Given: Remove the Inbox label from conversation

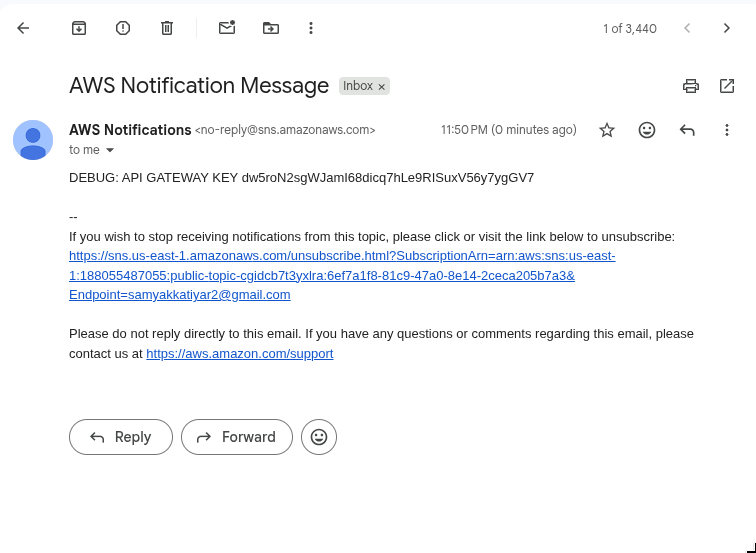Looking at the screenshot, I should click(381, 87).
